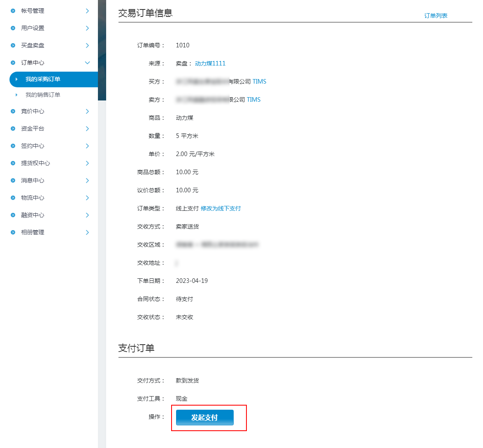Expand the 提货权中心 chevron
Viewport: 483px width, 448px height.
(87, 163)
